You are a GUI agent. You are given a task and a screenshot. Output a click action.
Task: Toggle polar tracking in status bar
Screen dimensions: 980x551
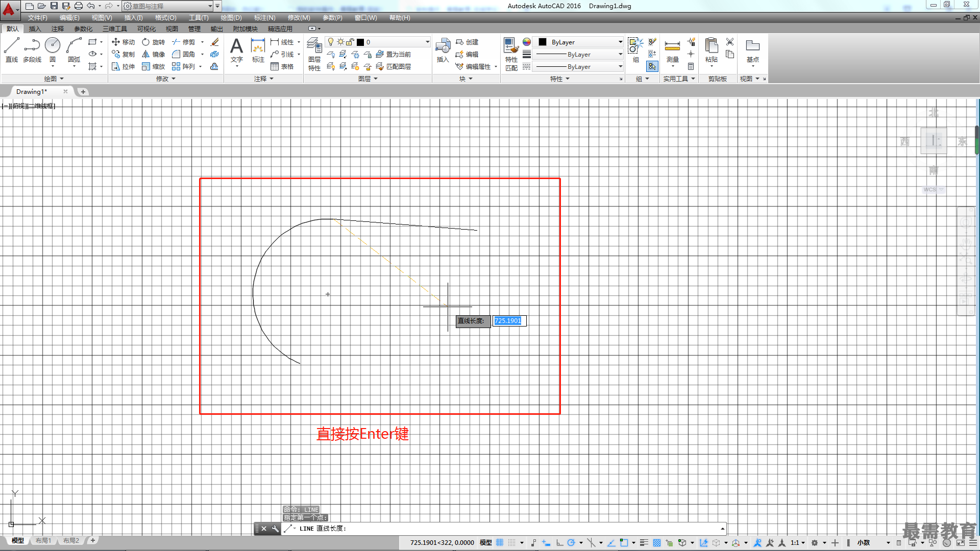point(571,542)
